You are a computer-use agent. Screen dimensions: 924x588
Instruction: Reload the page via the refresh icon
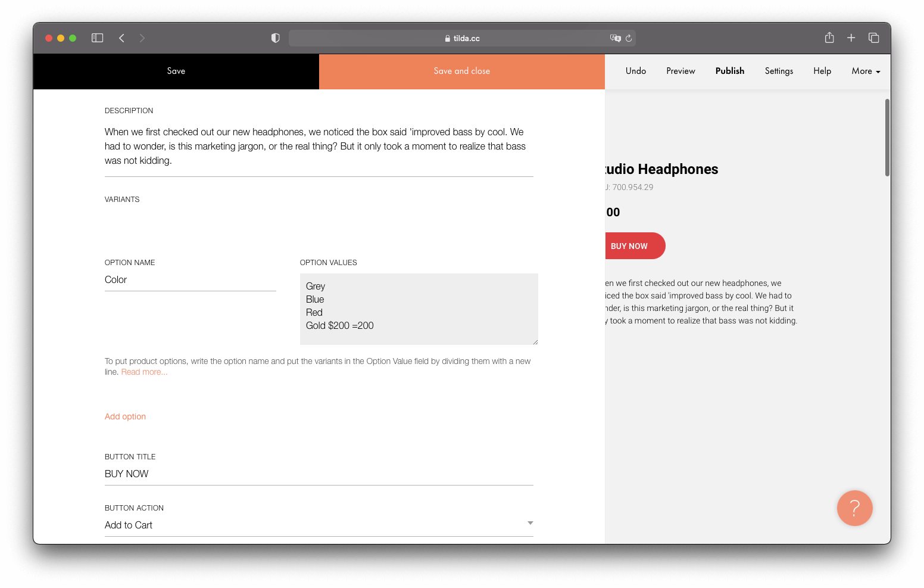(629, 38)
